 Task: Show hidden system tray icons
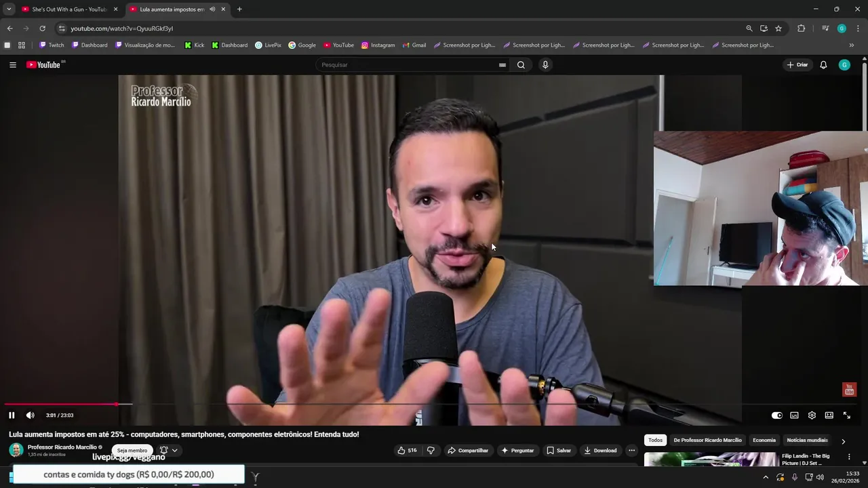tap(766, 477)
